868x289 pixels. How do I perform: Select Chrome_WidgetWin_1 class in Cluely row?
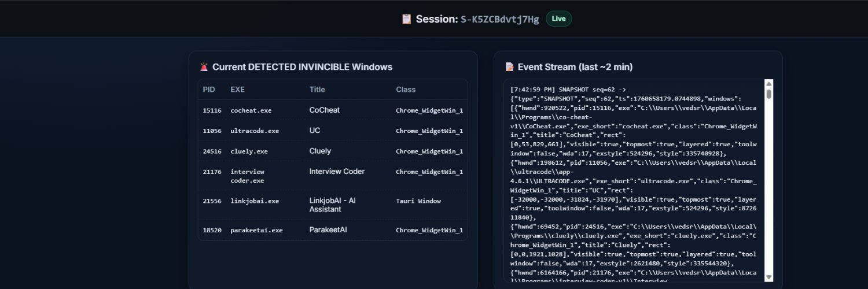(x=429, y=151)
